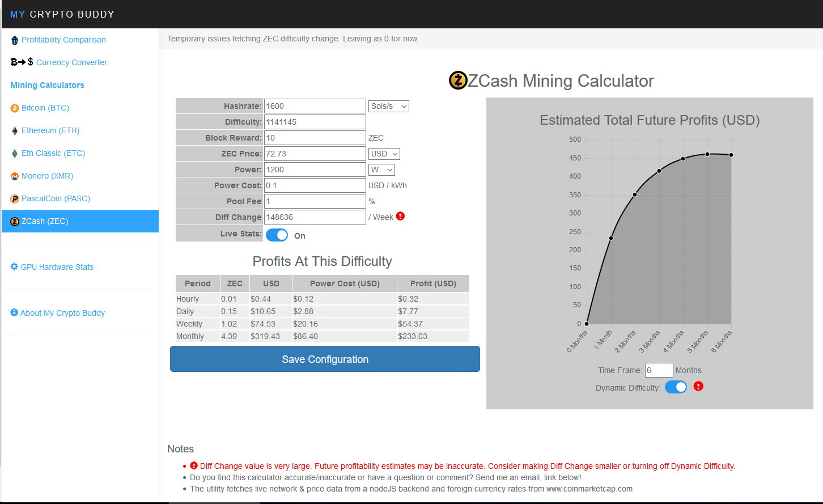Click the About info circle icon
This screenshot has width=823, height=504.
coord(14,312)
